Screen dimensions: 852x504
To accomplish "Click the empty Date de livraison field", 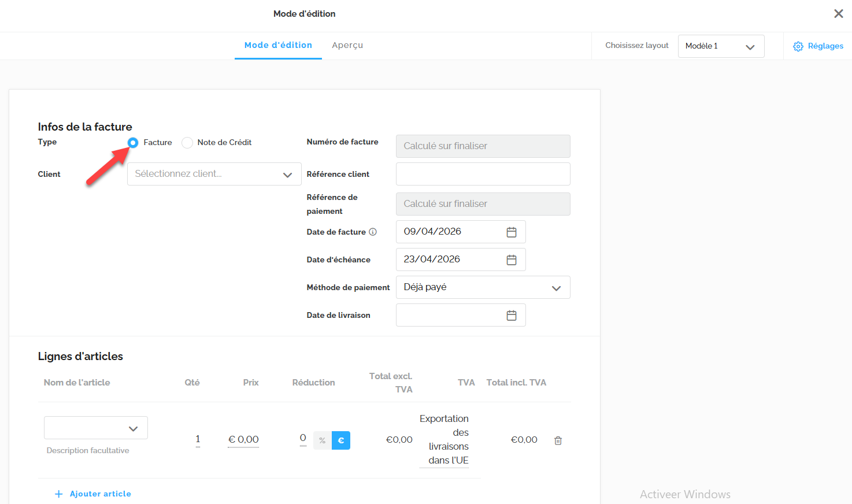I will tap(461, 315).
